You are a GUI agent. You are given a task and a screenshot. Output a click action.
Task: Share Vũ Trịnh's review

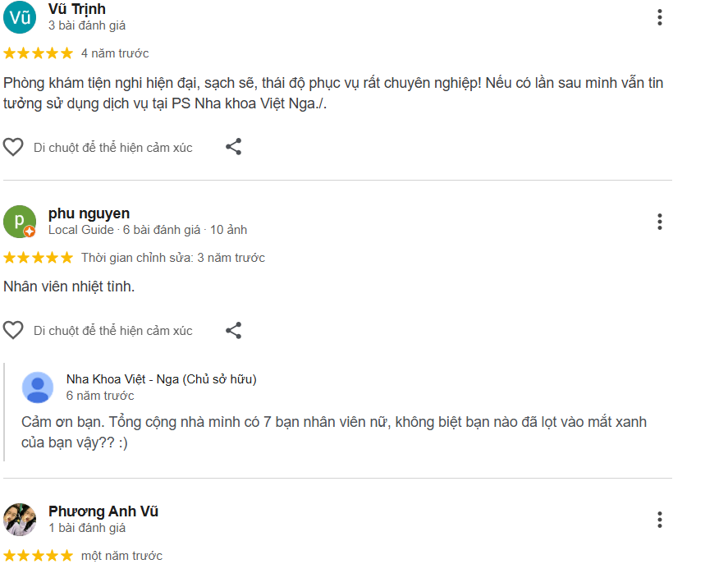click(x=234, y=147)
